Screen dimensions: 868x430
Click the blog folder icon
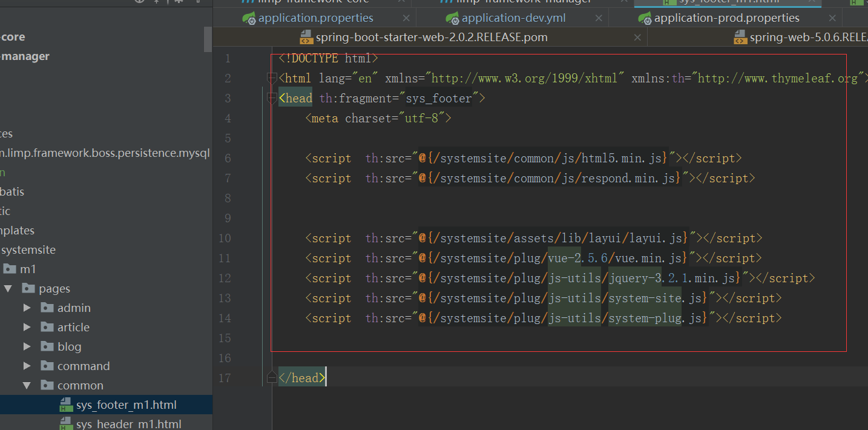[x=47, y=346]
